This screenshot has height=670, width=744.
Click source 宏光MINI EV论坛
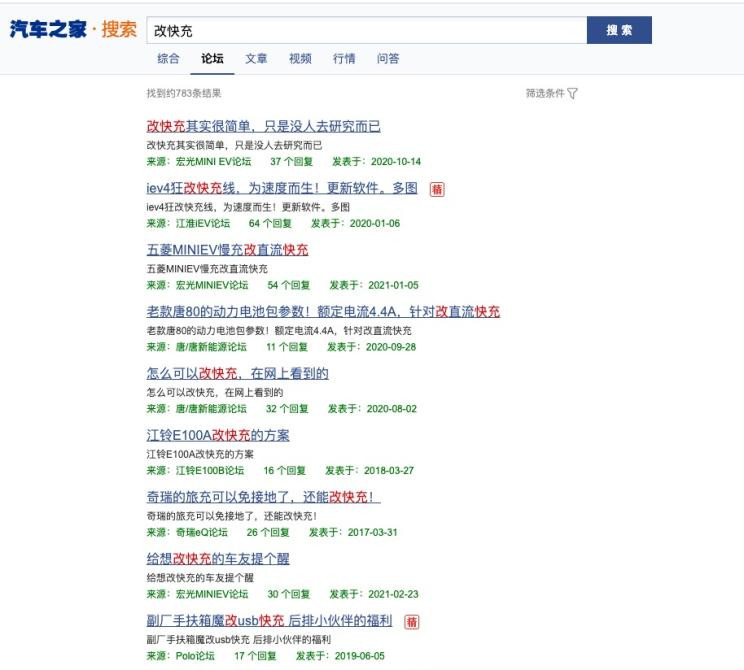213,161
